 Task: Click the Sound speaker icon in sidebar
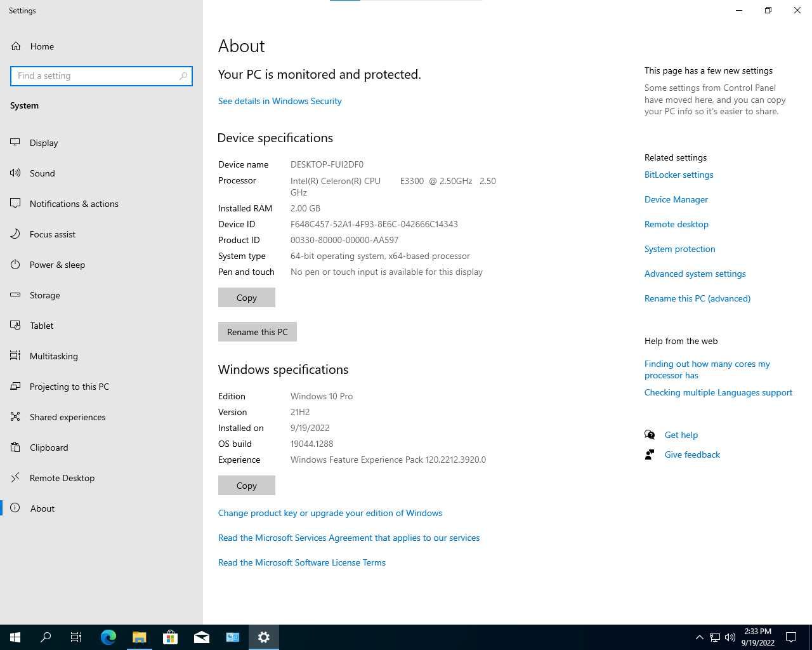(x=15, y=173)
